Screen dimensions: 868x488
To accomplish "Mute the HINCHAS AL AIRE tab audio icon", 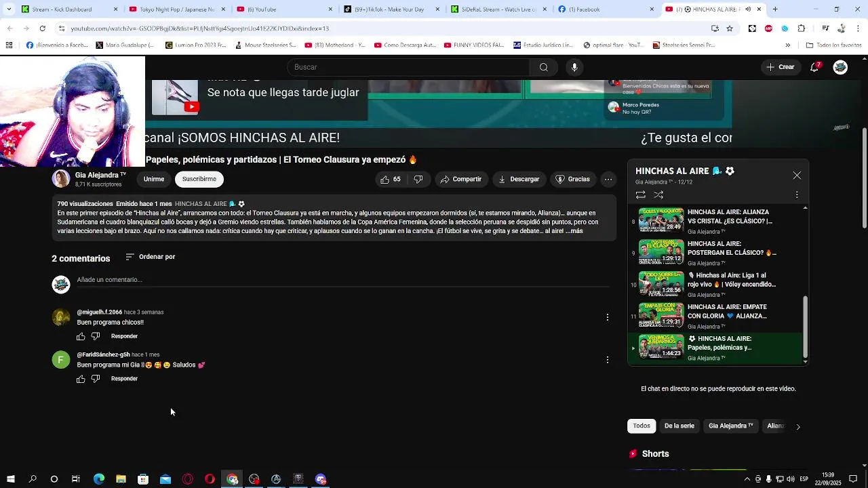I will (748, 9).
